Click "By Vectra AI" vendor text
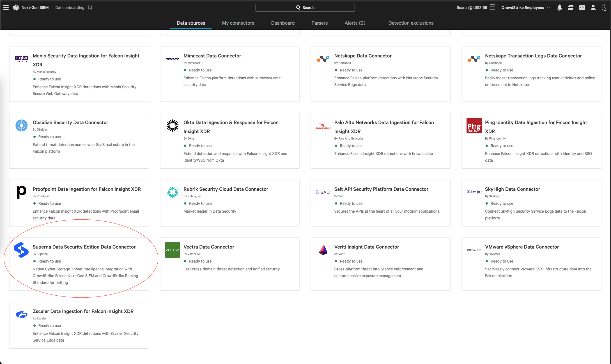The height and width of the screenshot is (364, 611). tap(191, 254)
